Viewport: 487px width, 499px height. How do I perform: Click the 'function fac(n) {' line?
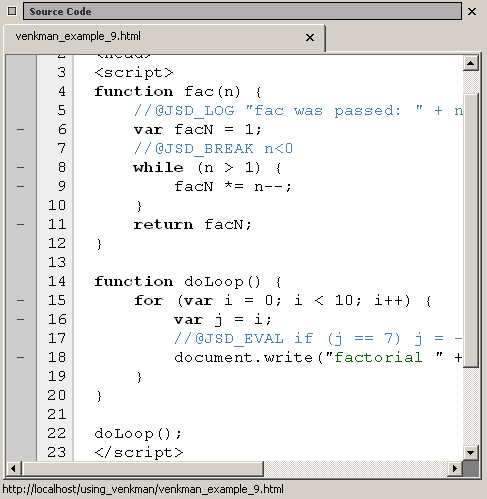178,92
